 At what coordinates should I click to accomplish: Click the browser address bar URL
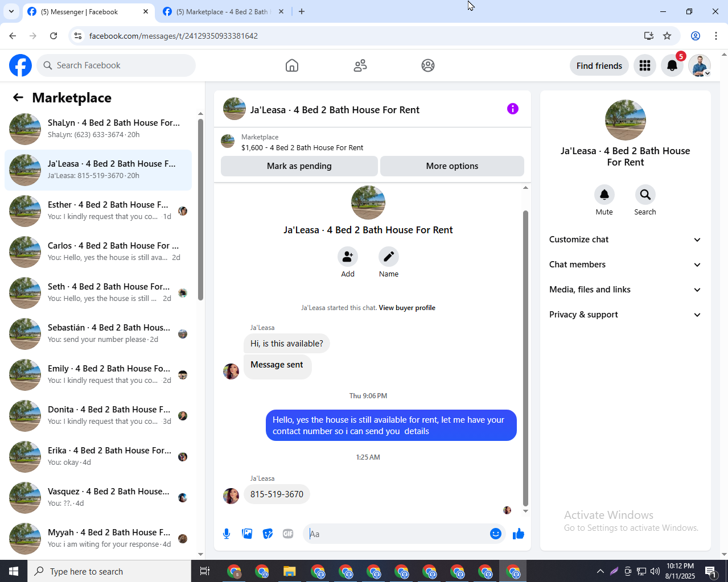click(x=174, y=36)
